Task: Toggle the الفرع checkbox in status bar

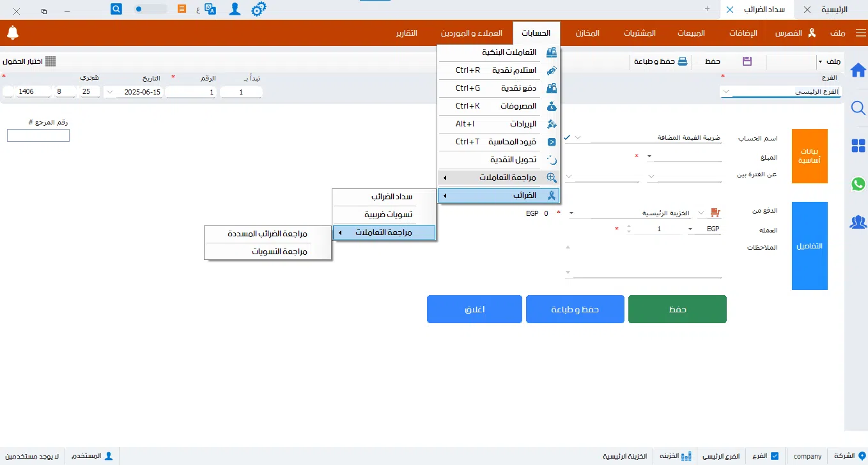Action: click(x=775, y=456)
